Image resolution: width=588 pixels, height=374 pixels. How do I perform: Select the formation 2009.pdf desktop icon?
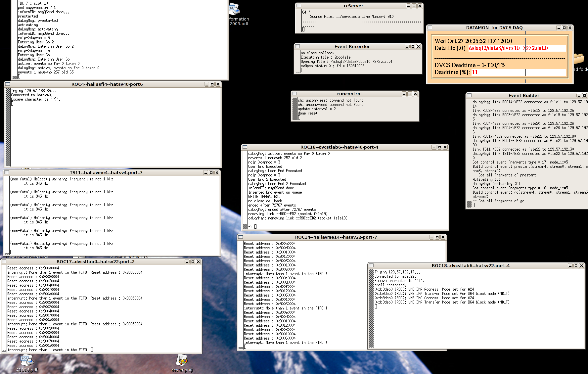point(239,15)
